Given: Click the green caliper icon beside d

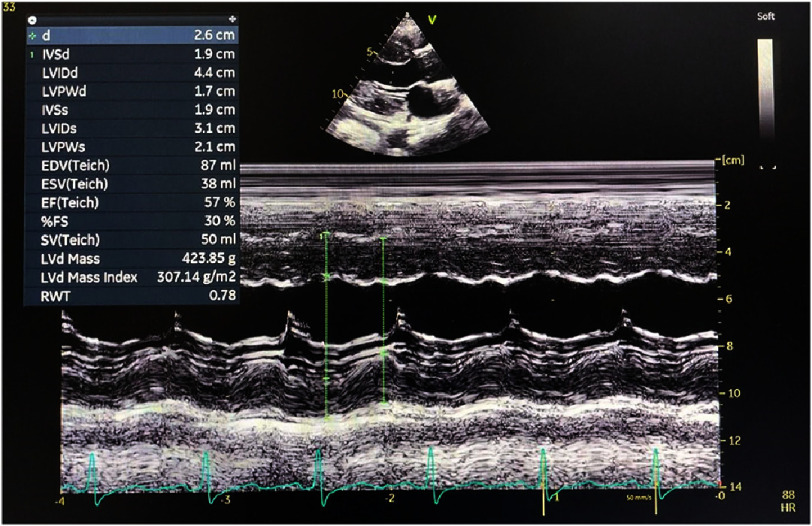Looking at the screenshot, I should pos(33,36).
